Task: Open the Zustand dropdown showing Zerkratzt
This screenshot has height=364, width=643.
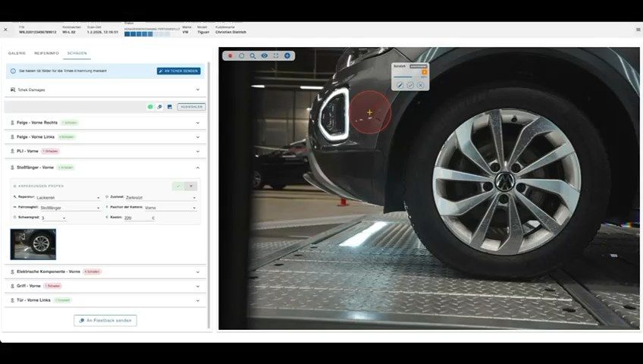Action: pyautogui.click(x=161, y=198)
